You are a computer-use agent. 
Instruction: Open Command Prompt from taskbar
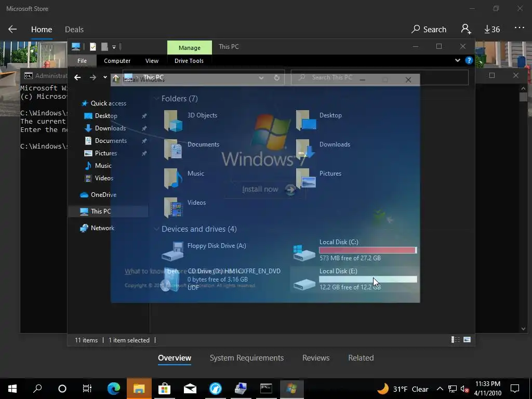267,389
